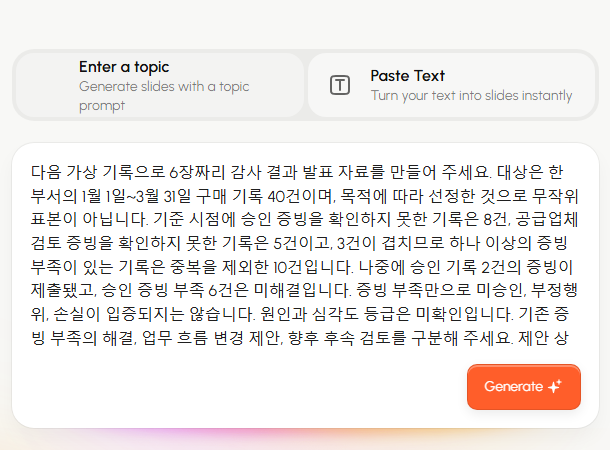Click the orange Generate button
Screen dimensions: 610x450
click(524, 387)
